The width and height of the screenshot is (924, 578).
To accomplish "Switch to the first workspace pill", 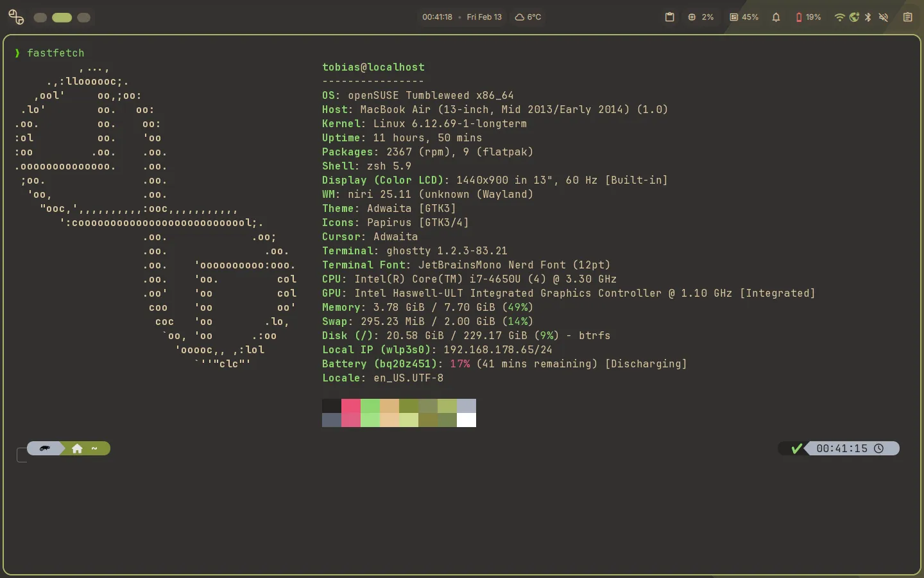I will (x=40, y=17).
